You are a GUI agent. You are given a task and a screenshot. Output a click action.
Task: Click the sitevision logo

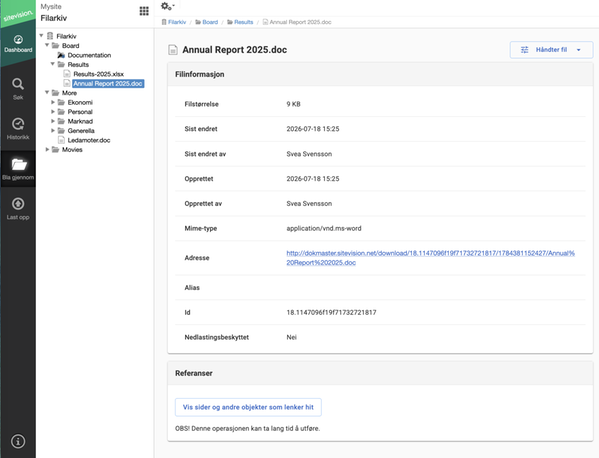coord(18,14)
